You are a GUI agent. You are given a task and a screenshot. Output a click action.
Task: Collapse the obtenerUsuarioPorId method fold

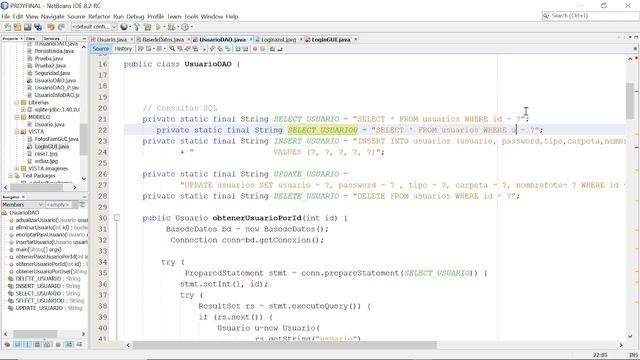pyautogui.click(x=117, y=218)
